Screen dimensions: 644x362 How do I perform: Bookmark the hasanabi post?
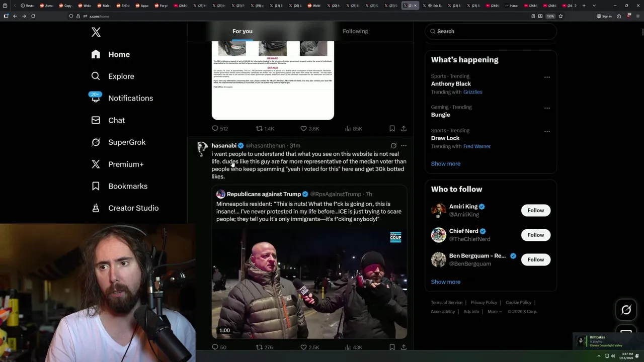[x=392, y=347]
